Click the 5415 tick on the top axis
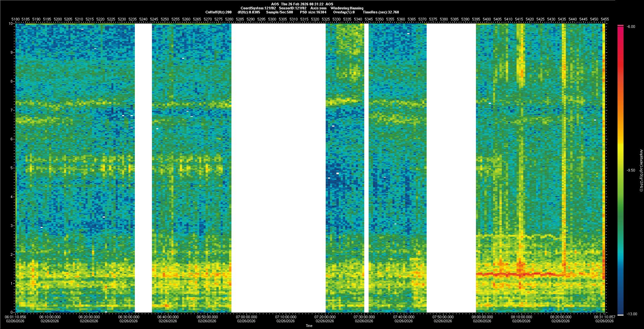 [x=519, y=19]
